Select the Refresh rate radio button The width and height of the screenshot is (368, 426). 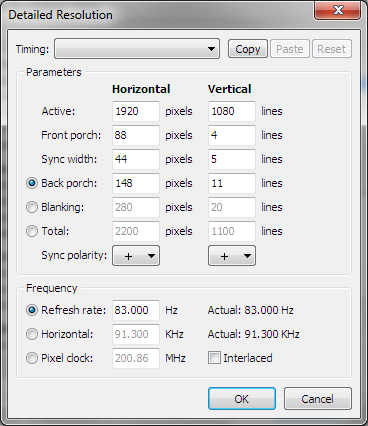32,310
